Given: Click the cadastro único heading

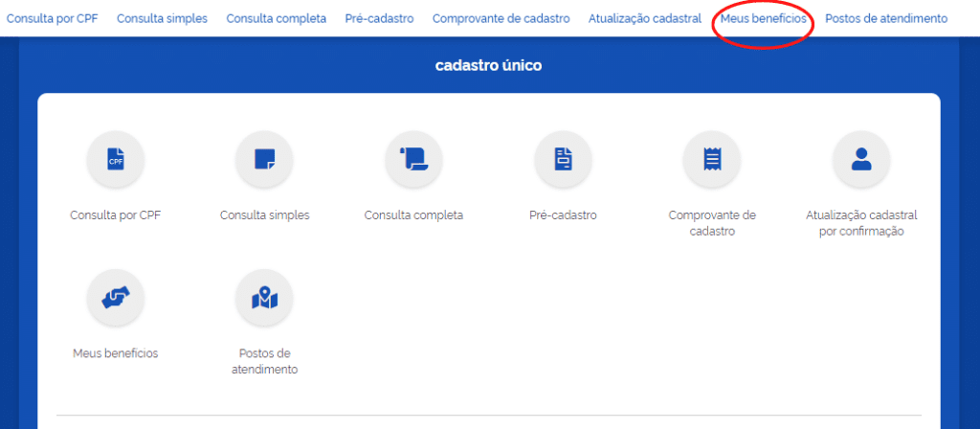Looking at the screenshot, I should 489,66.
